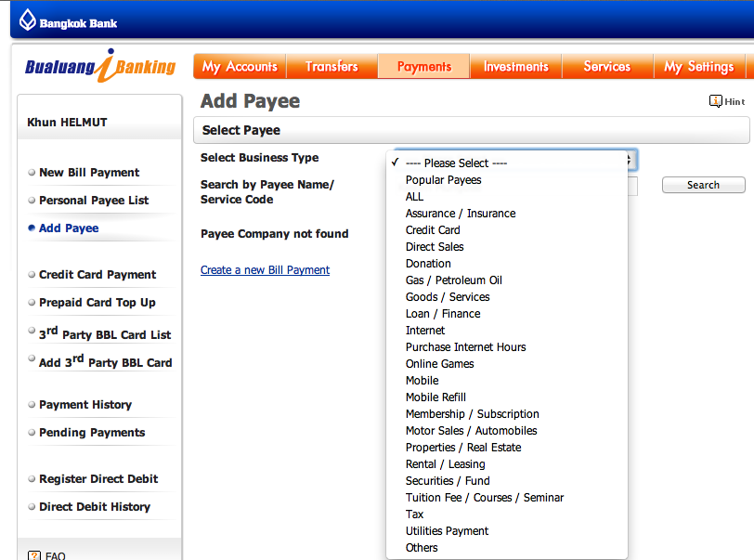This screenshot has height=560, width=754.
Task: Select Credit Card business type
Action: [507, 230]
